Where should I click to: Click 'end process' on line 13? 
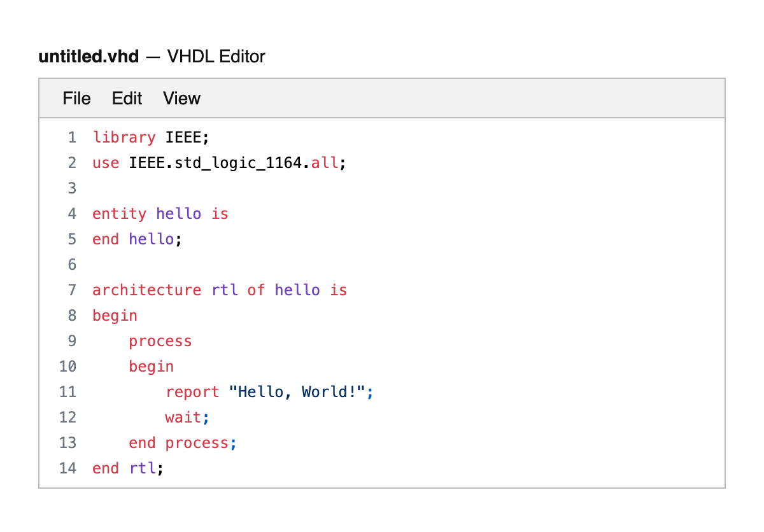coord(178,443)
